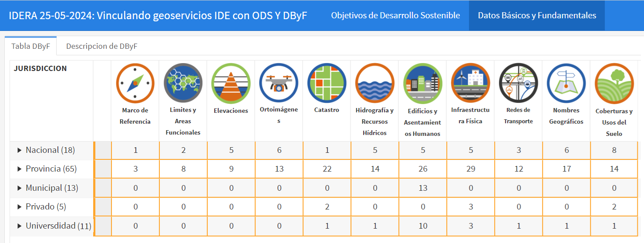Screen dimensions: 644x243
Task: Expand the Municipal (13) row
Action: (x=19, y=188)
